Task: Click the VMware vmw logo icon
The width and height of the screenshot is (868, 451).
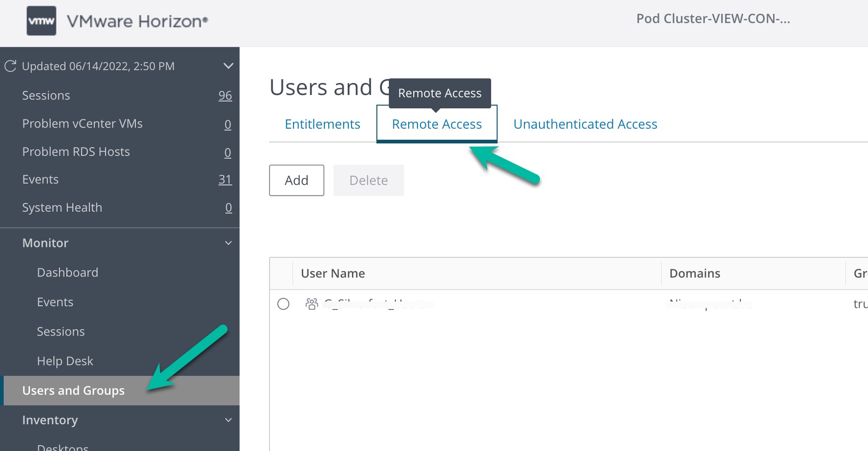Action: tap(41, 21)
